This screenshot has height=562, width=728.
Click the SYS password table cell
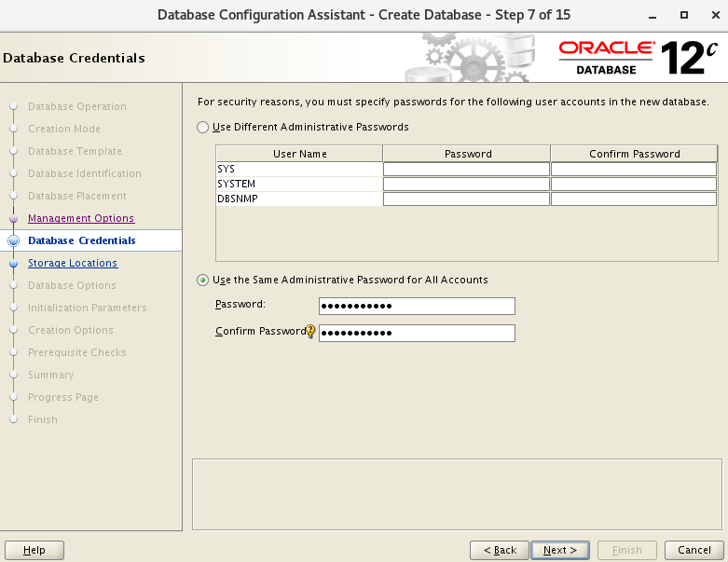point(466,169)
